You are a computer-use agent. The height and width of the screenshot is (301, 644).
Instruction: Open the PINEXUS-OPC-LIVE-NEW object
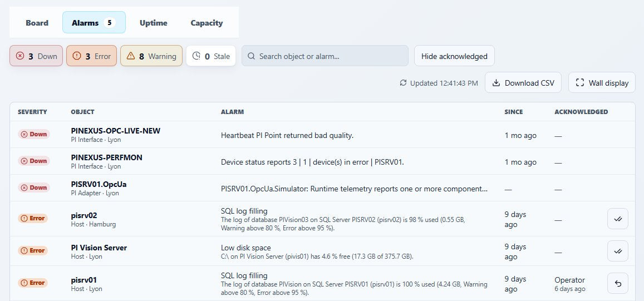pyautogui.click(x=115, y=131)
